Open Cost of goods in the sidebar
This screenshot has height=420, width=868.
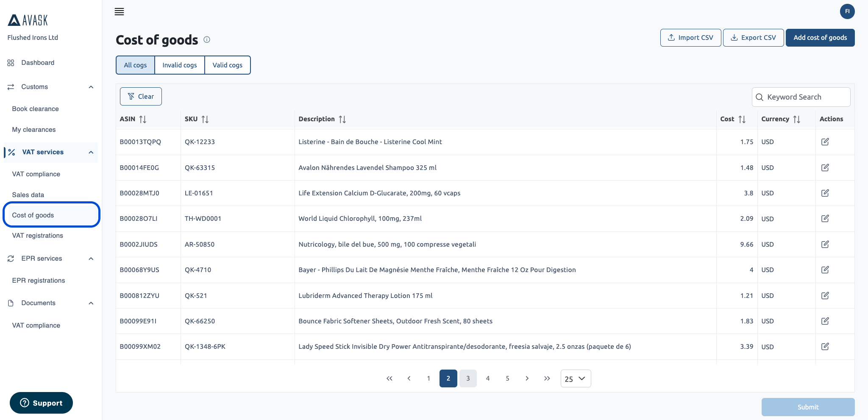click(x=51, y=215)
